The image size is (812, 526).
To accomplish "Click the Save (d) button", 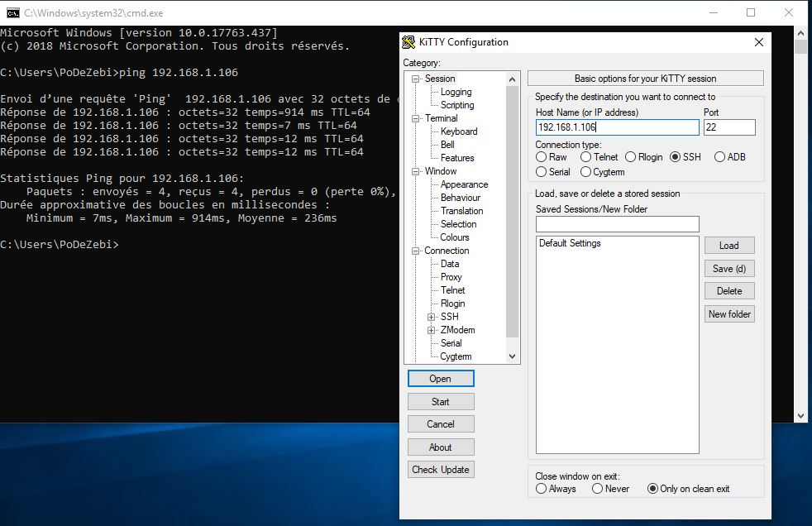I will click(729, 269).
